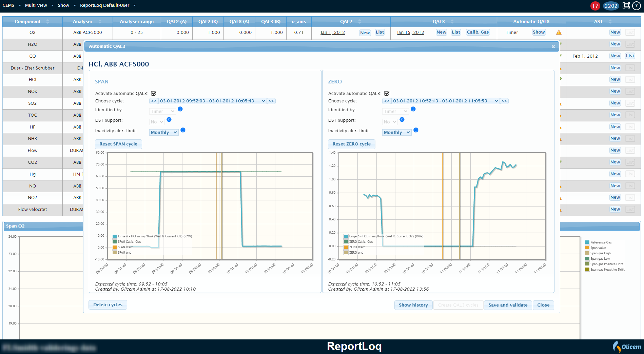644x354 pixels.
Task: Toggle Span gas High legend swatch
Action: point(587,253)
